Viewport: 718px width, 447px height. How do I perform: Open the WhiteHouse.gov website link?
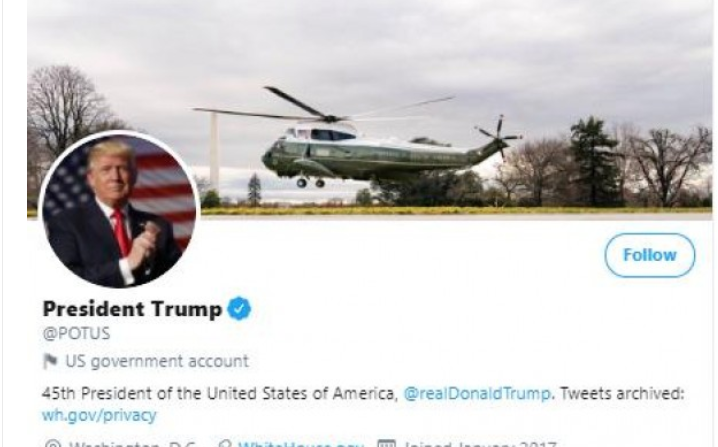click(301, 444)
